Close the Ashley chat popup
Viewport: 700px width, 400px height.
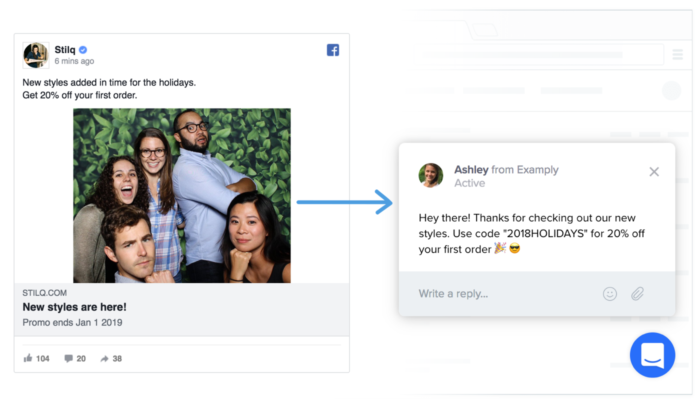pyautogui.click(x=654, y=171)
